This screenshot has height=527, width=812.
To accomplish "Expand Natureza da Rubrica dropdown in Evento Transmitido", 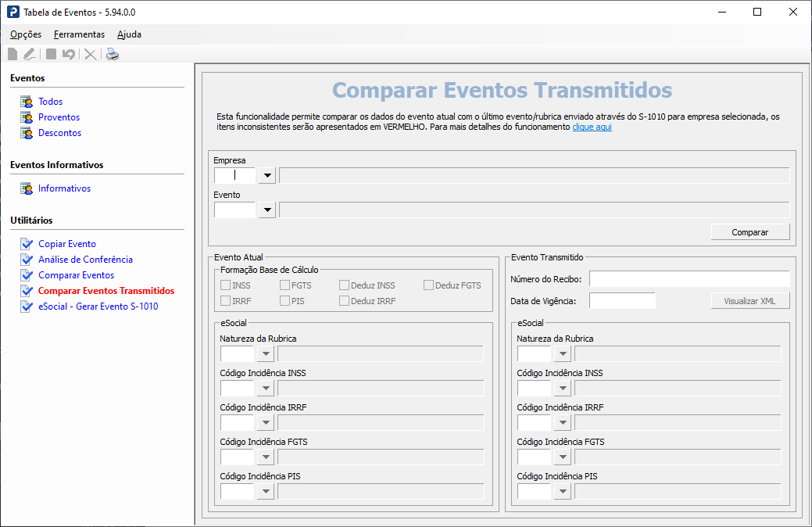I will coord(563,354).
